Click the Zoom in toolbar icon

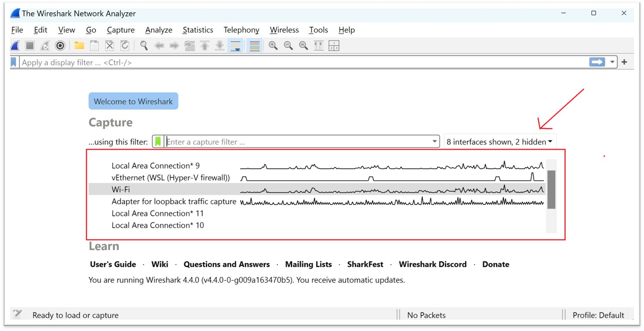(273, 45)
